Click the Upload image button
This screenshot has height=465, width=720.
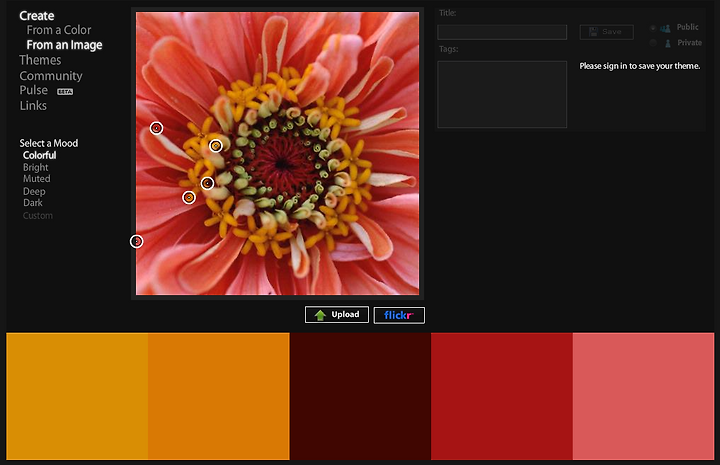pyautogui.click(x=337, y=315)
